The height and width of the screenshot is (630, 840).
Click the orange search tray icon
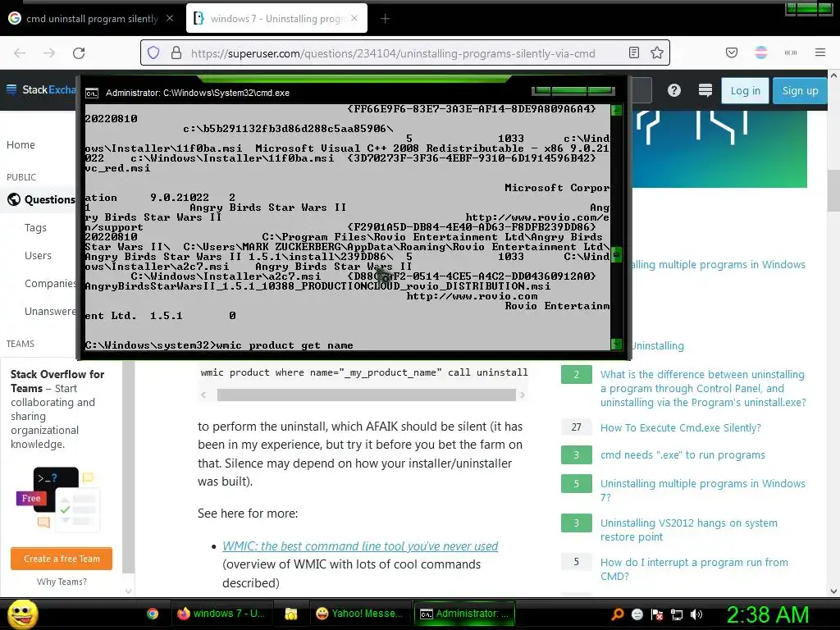(x=618, y=614)
